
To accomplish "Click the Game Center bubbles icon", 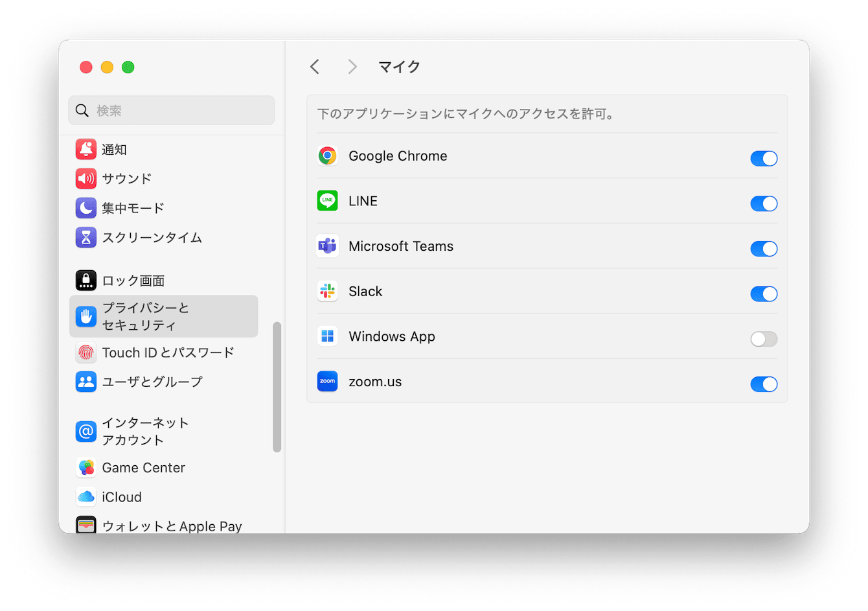I will pos(86,468).
